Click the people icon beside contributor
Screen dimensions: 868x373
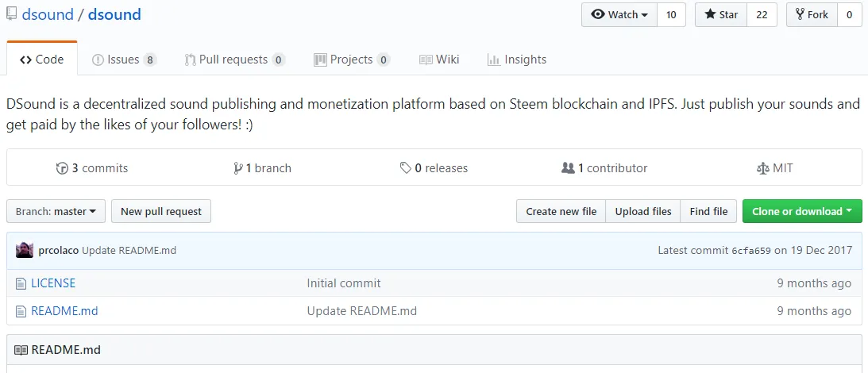pyautogui.click(x=568, y=167)
